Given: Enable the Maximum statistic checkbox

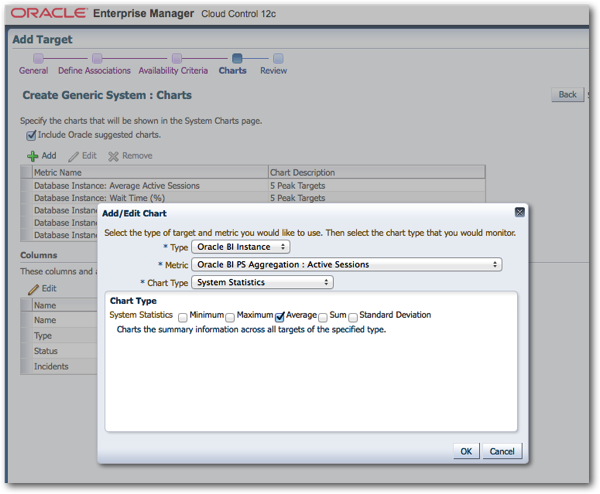Looking at the screenshot, I should 230,317.
